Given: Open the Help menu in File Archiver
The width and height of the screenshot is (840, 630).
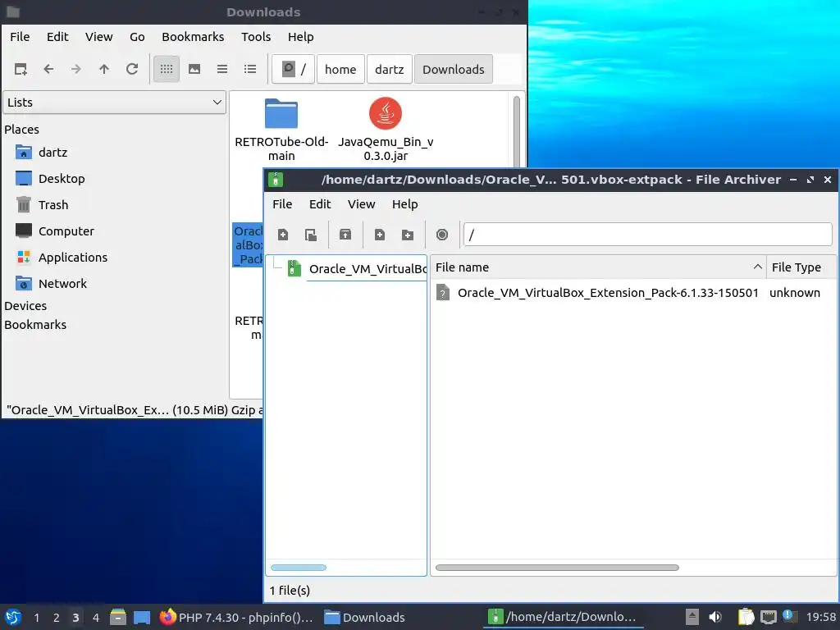Looking at the screenshot, I should pyautogui.click(x=404, y=204).
